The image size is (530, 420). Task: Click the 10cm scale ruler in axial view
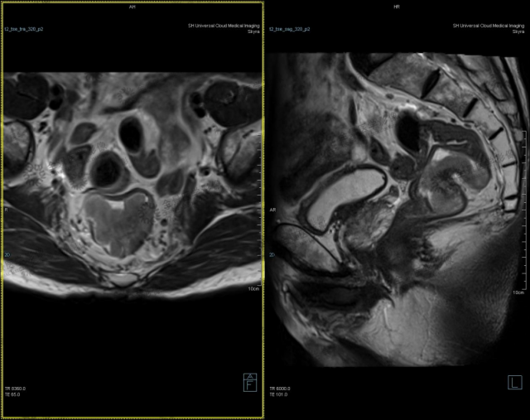click(x=253, y=289)
